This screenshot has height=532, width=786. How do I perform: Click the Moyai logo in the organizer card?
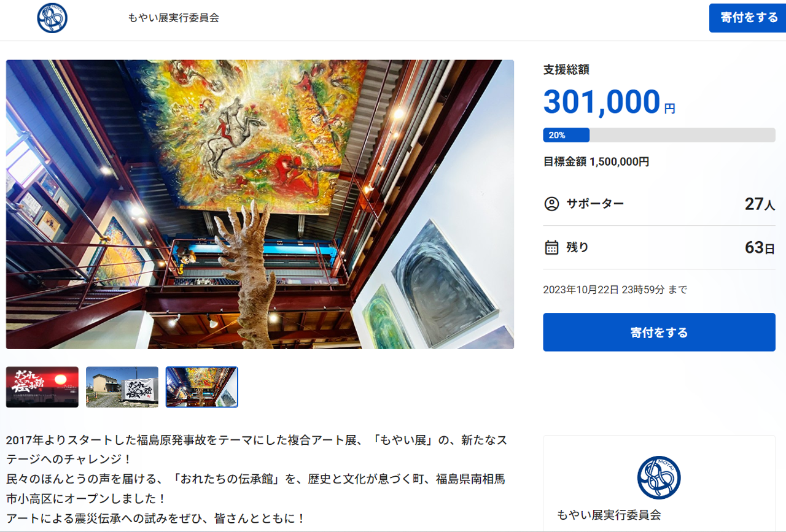[659, 477]
